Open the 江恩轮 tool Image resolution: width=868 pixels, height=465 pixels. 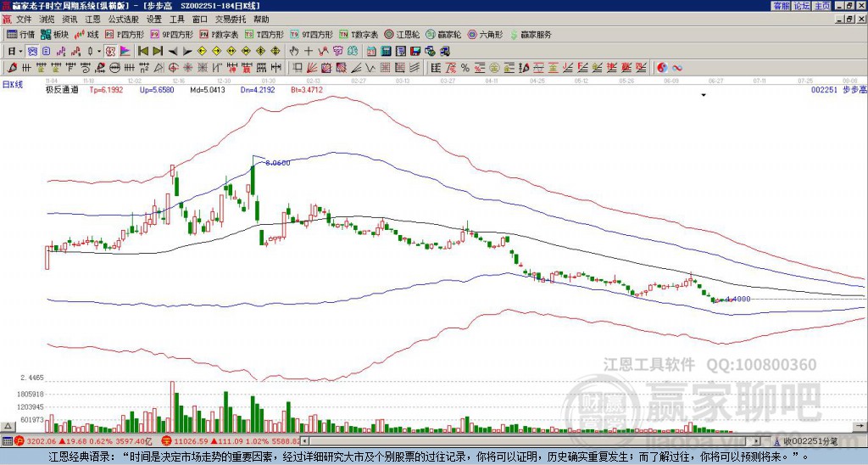pyautogui.click(x=402, y=34)
